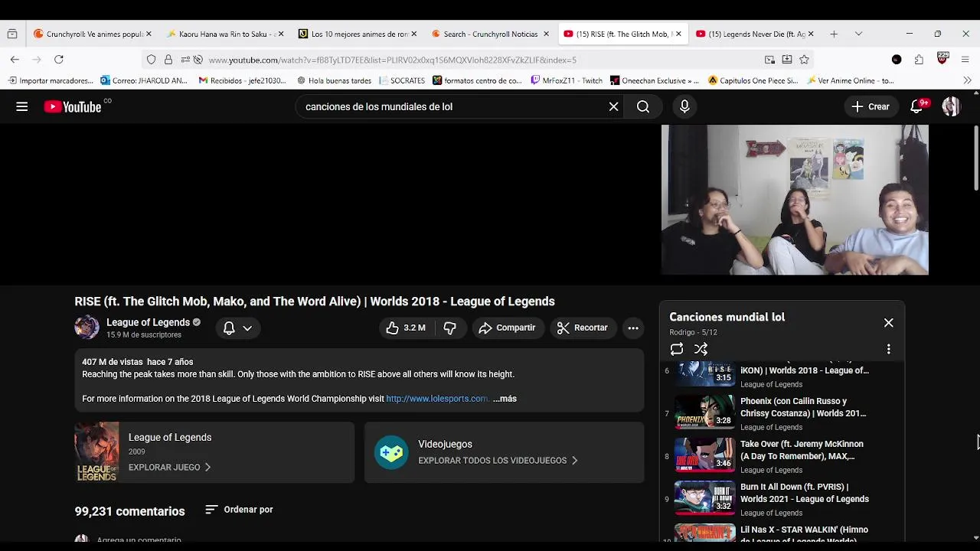
Task: Open MrFoxZ11 Twitch bookmark
Action: coord(567,80)
